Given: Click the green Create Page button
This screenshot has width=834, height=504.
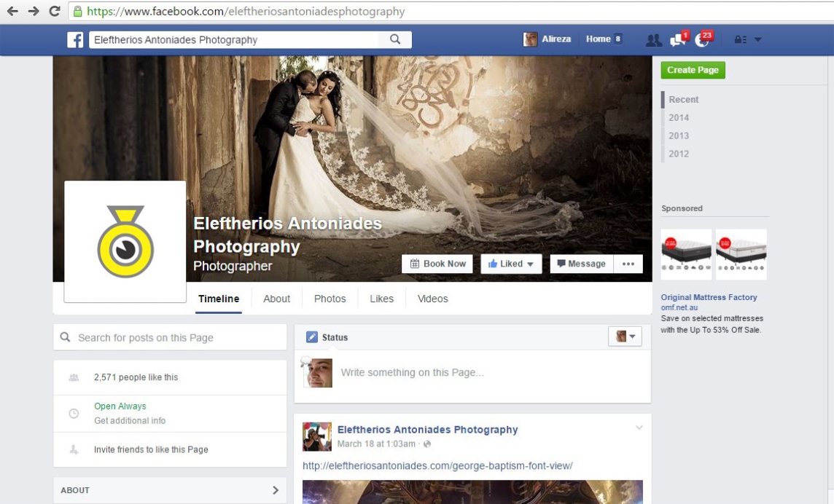Looking at the screenshot, I should pos(693,70).
